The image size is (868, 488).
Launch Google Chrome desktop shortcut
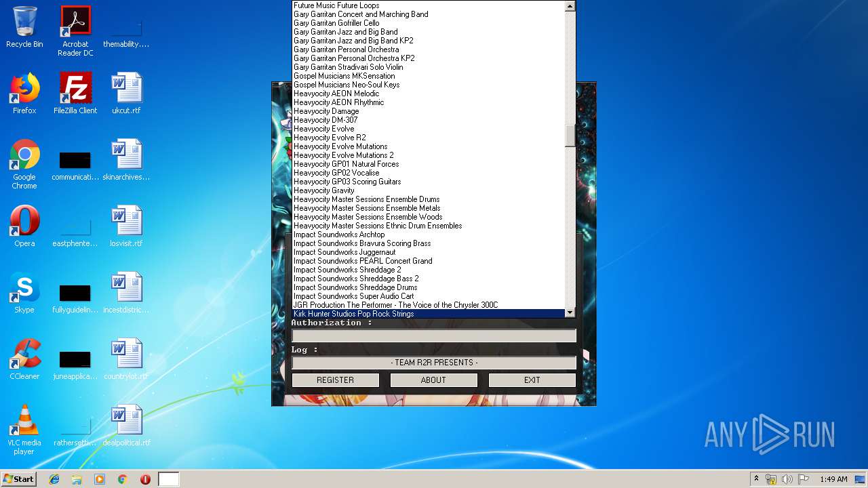pos(24,164)
